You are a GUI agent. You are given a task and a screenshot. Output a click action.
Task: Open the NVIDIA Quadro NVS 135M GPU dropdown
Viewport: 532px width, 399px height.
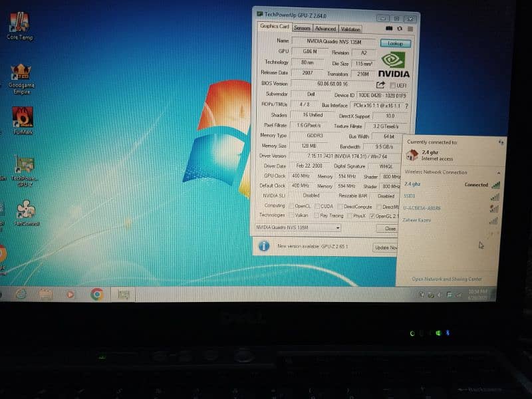tap(298, 227)
